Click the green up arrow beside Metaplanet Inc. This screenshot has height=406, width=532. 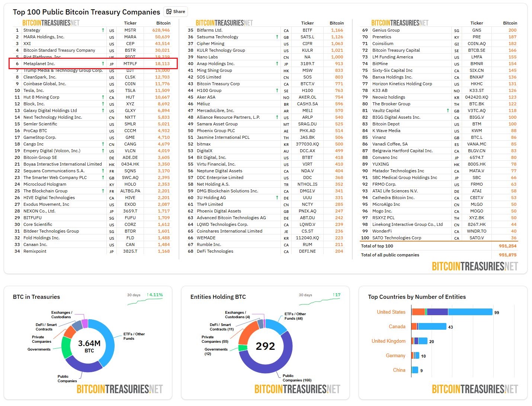(103, 64)
